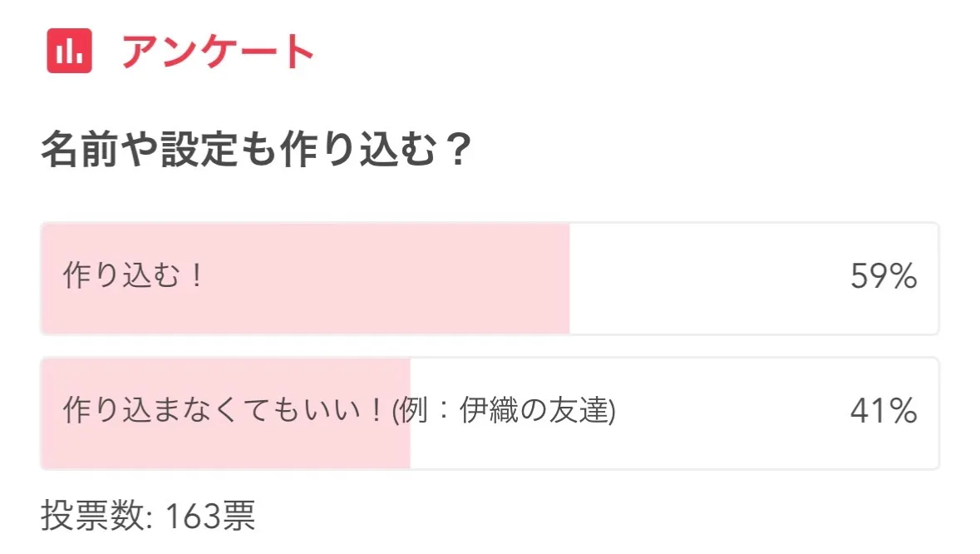Click the アンケート heading text

click(x=218, y=52)
